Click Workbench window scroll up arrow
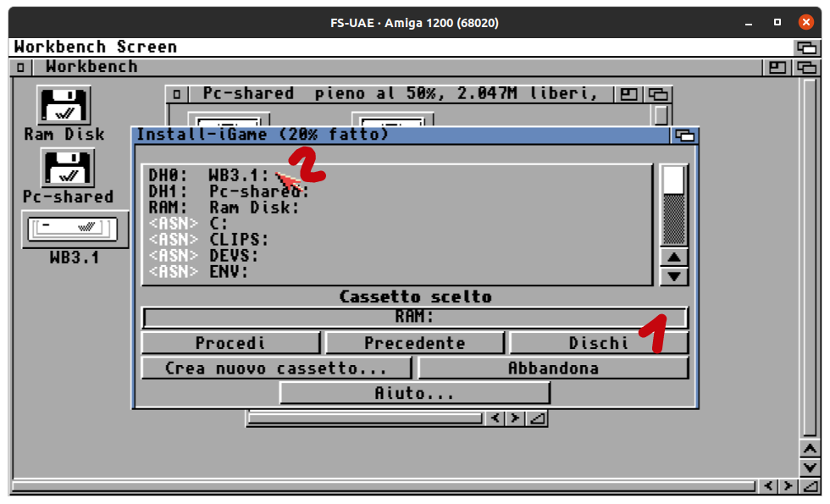The width and height of the screenshot is (830, 504). (x=810, y=449)
